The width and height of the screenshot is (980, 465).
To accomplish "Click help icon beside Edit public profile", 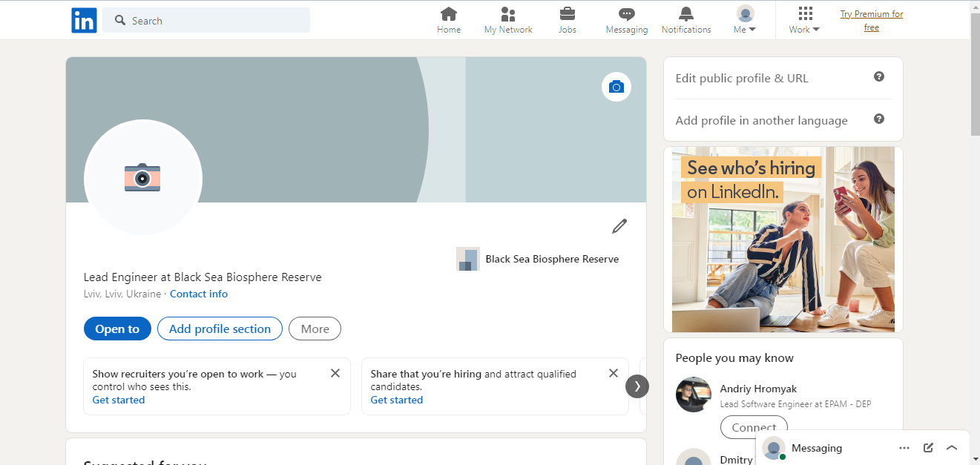I will (x=879, y=76).
